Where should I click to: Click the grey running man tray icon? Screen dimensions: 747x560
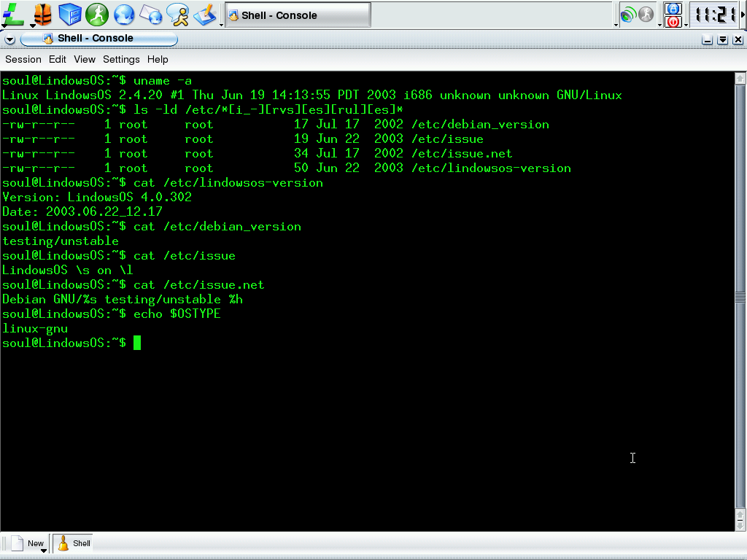coord(646,15)
